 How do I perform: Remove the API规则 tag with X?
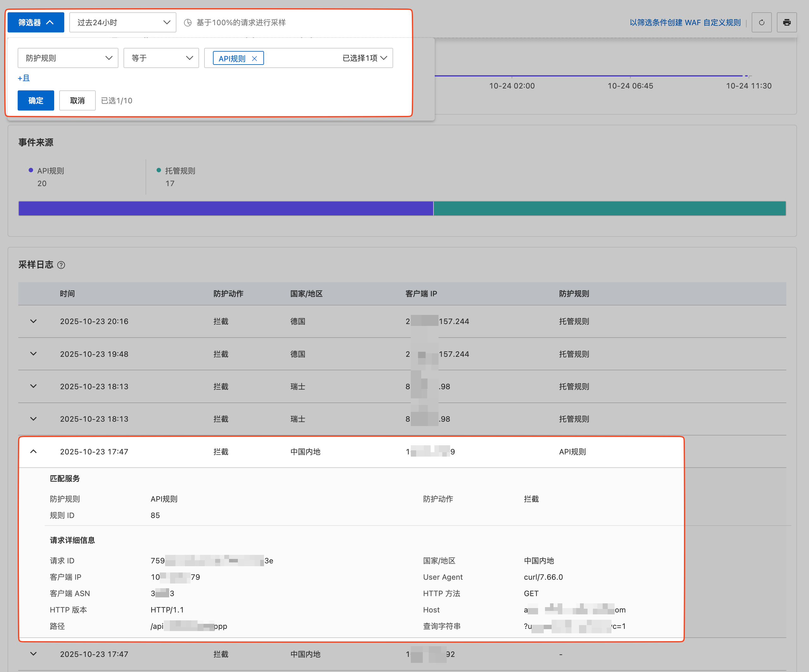point(254,59)
